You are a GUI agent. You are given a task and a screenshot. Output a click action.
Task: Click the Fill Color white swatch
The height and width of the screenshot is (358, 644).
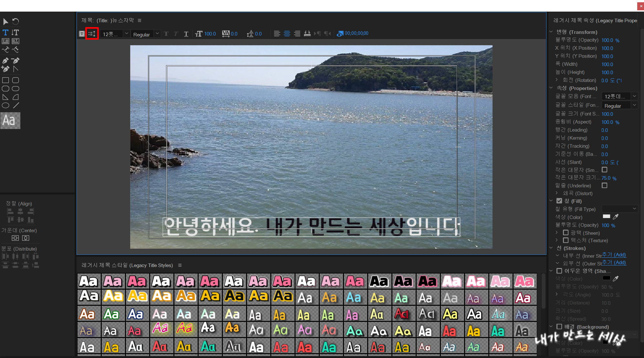pos(606,217)
